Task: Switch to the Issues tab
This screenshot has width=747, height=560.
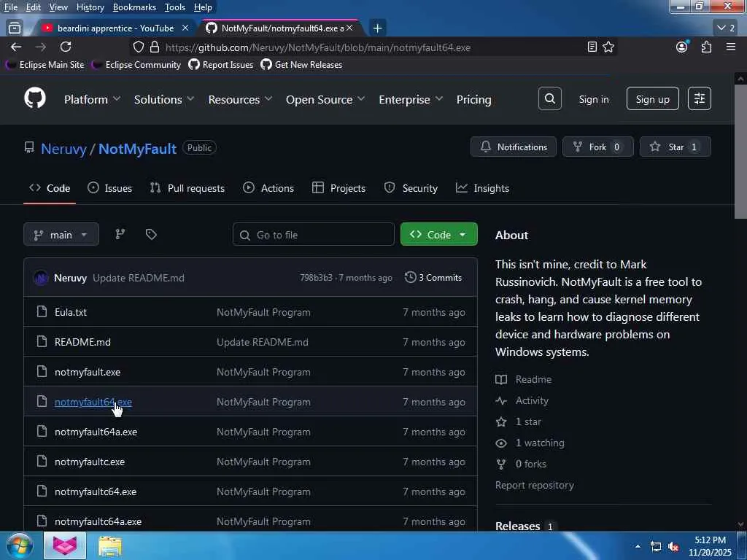Action: (109, 188)
